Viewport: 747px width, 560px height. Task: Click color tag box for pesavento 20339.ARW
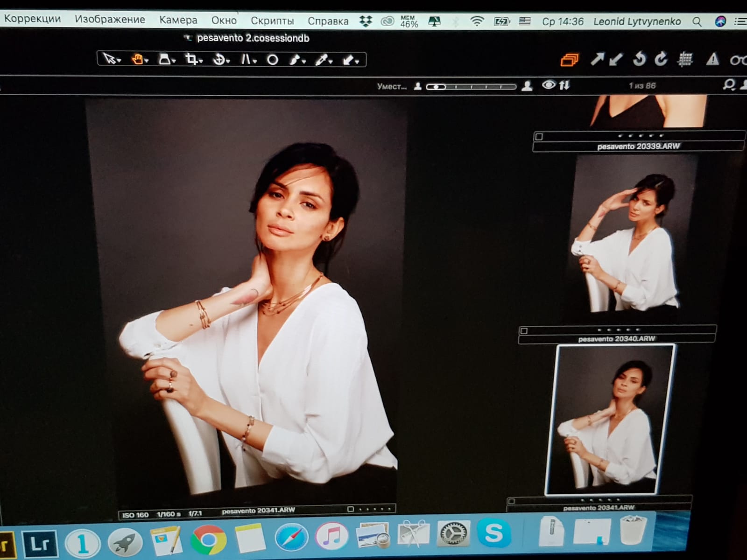click(x=539, y=137)
